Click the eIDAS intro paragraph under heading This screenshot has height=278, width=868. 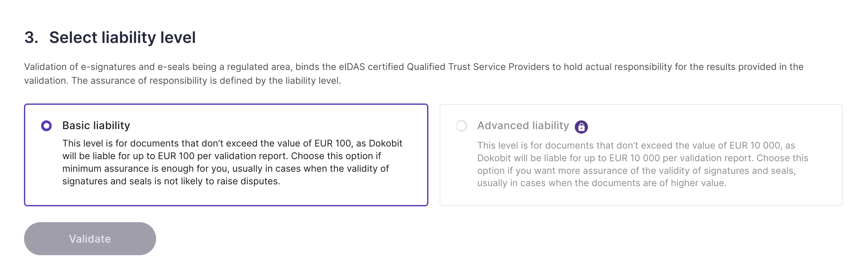(x=414, y=74)
